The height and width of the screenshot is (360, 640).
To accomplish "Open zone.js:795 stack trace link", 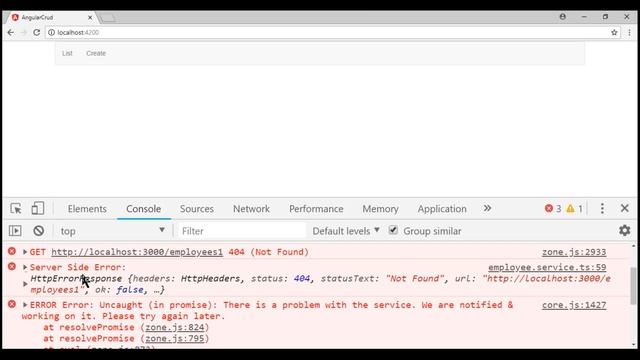I will [x=175, y=338].
